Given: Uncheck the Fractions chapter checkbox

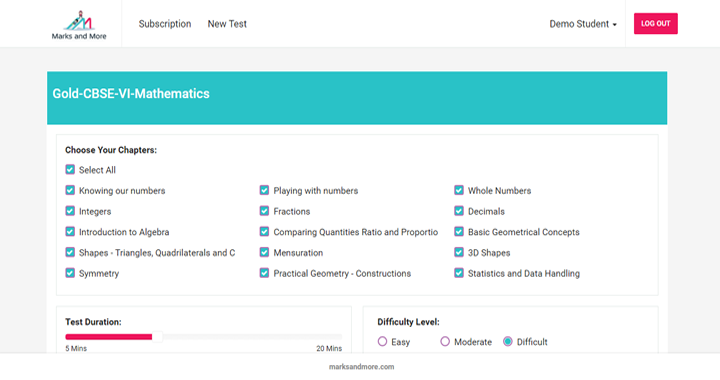Looking at the screenshot, I should click(264, 211).
